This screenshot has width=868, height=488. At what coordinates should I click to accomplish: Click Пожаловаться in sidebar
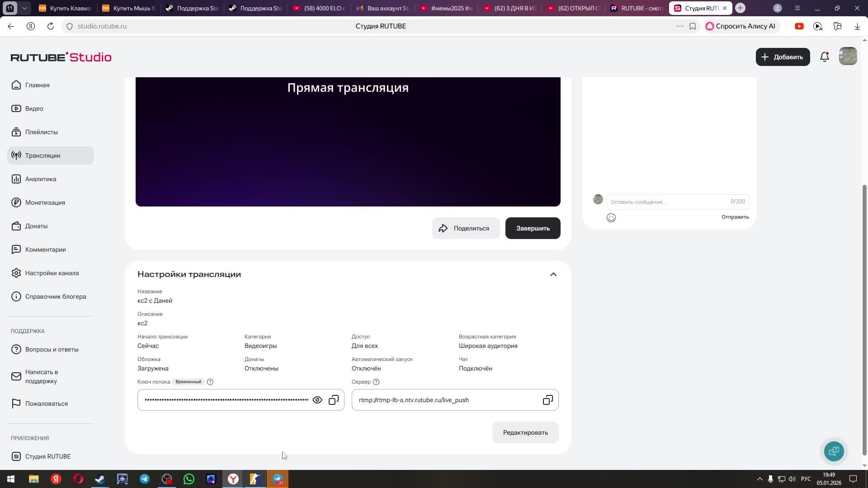(51, 404)
